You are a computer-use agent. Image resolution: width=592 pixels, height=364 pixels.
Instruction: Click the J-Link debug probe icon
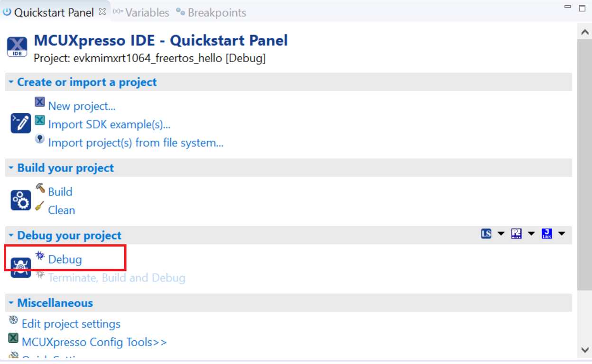[x=547, y=233]
